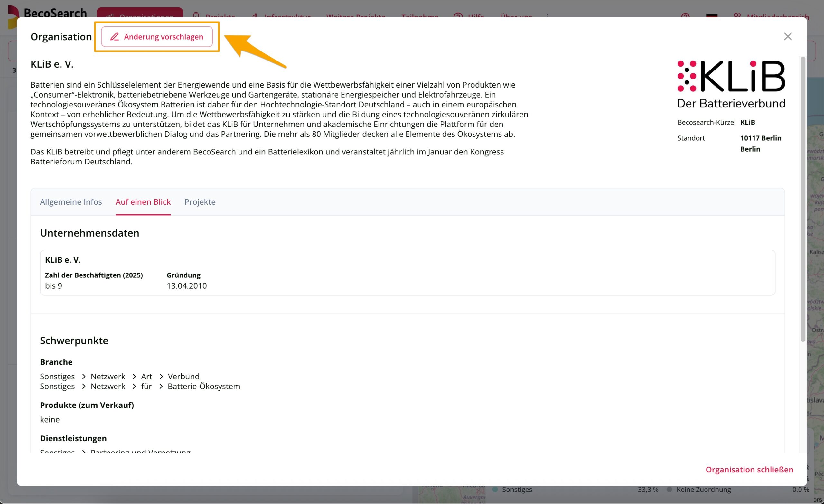Viewport: 824px width, 504px height.
Task: Click the Produkte value keine
Action: pyautogui.click(x=50, y=419)
